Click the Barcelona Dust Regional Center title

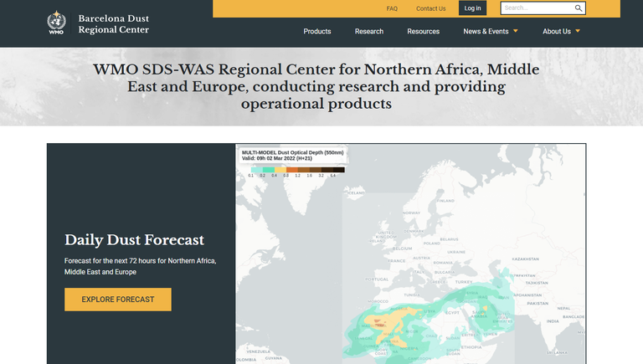[x=113, y=23]
